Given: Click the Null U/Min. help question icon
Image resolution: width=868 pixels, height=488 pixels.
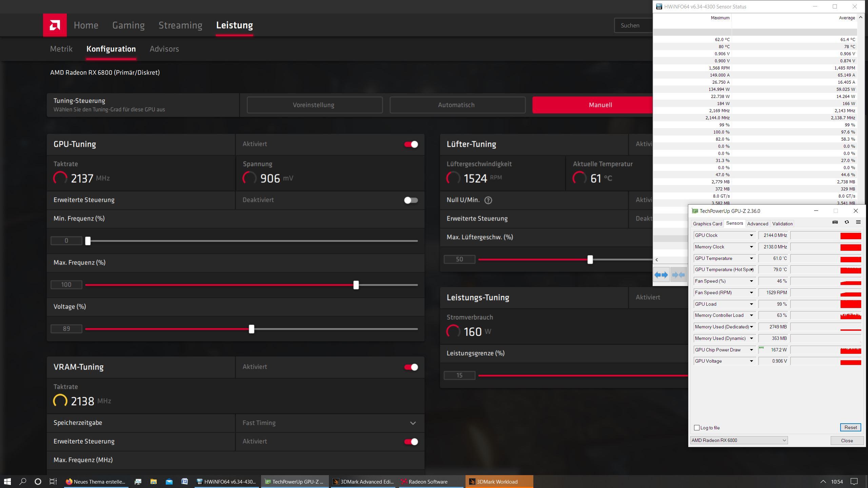Looking at the screenshot, I should tap(488, 200).
